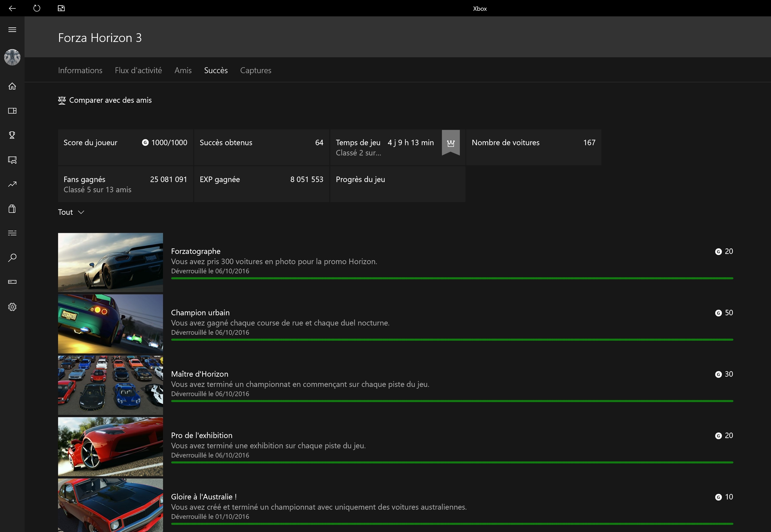Viewport: 771px width, 532px height.
Task: Open the Store shopping bag icon
Action: coord(12,209)
